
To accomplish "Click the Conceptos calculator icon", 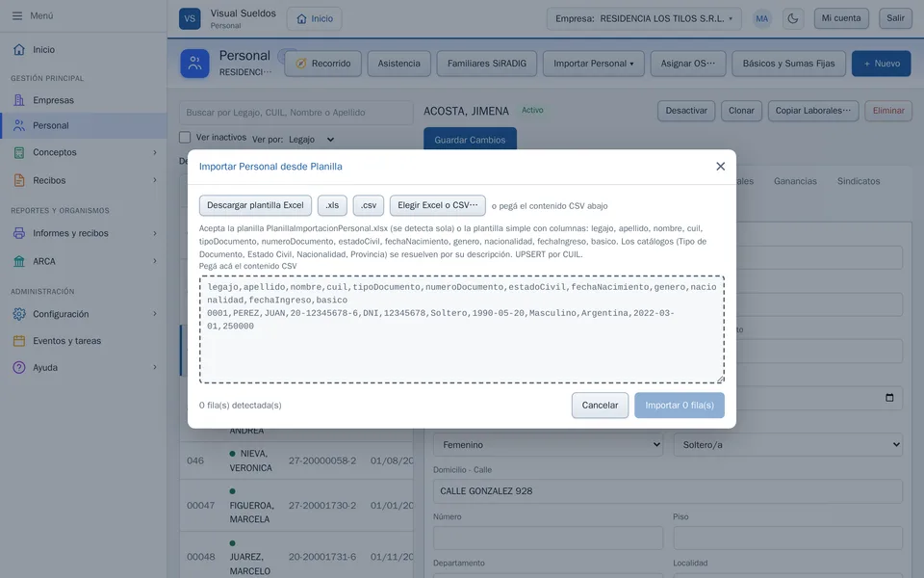I will point(19,153).
